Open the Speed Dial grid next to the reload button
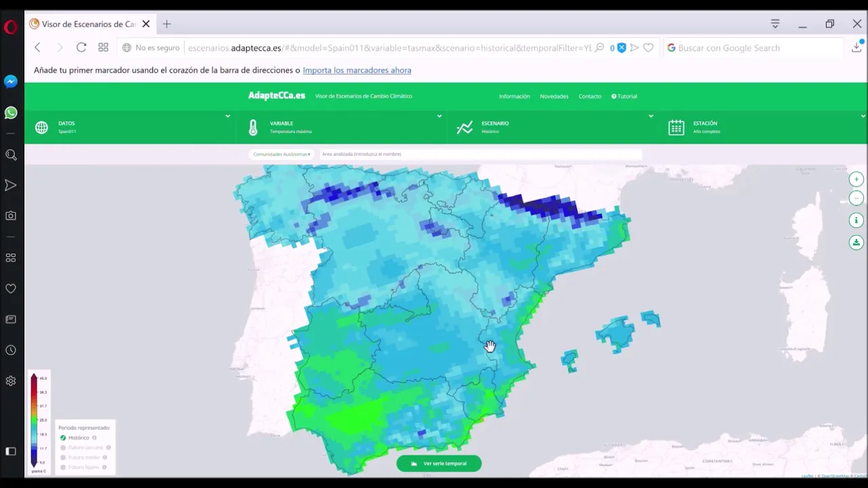The image size is (868, 488). [x=103, y=47]
